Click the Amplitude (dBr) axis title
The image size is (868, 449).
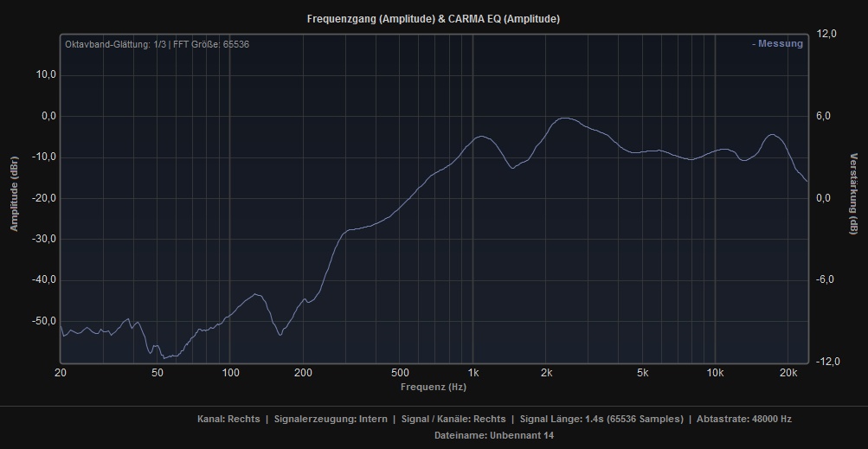pos(15,198)
